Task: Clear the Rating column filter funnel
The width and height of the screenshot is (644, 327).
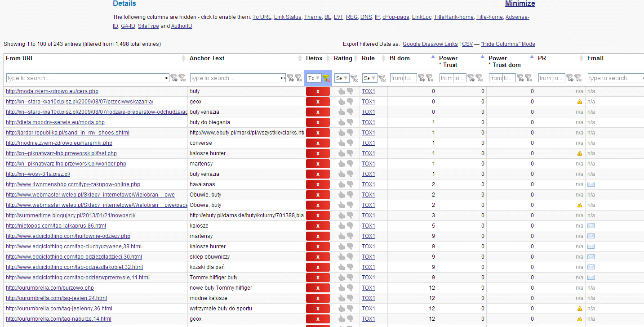Action: 354,78
